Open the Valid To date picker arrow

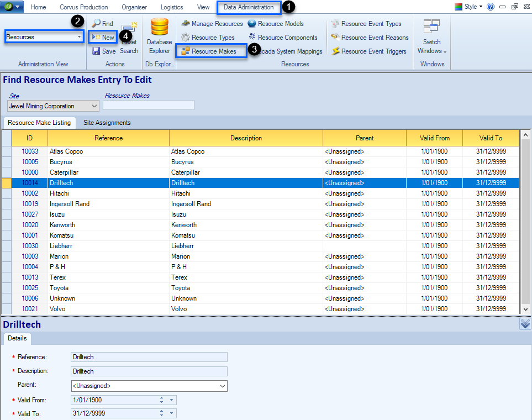[172, 413]
